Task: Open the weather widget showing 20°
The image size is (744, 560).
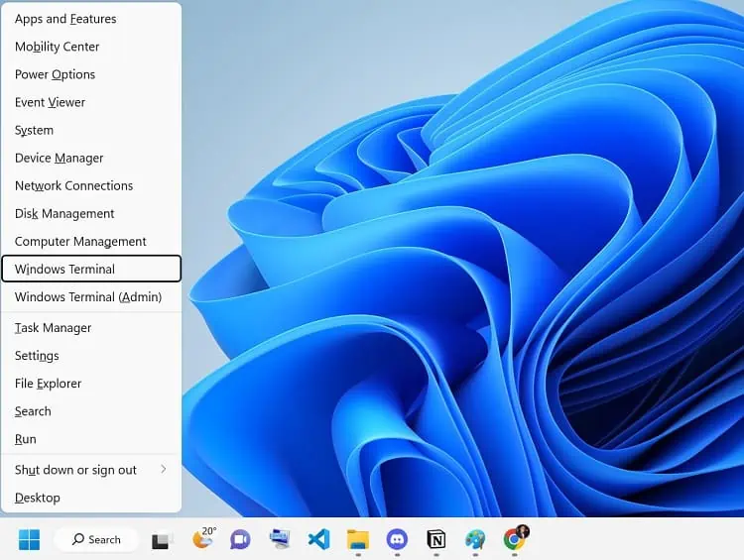Action: pos(204,539)
